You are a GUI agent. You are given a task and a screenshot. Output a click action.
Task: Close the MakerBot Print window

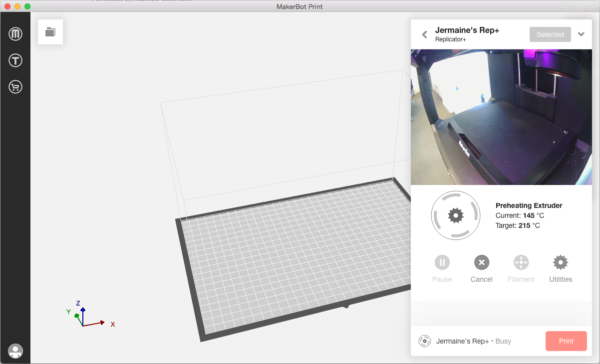point(7,6)
